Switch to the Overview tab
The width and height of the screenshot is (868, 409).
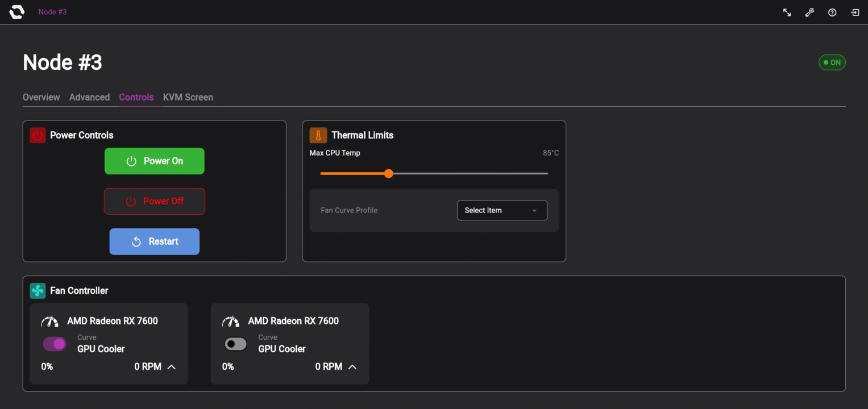[x=41, y=97]
